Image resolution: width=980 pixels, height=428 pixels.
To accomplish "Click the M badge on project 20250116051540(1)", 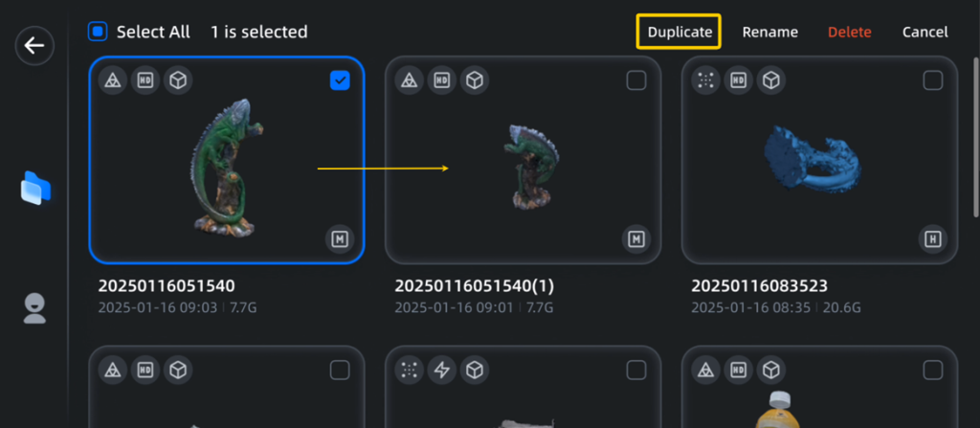I will [635, 238].
